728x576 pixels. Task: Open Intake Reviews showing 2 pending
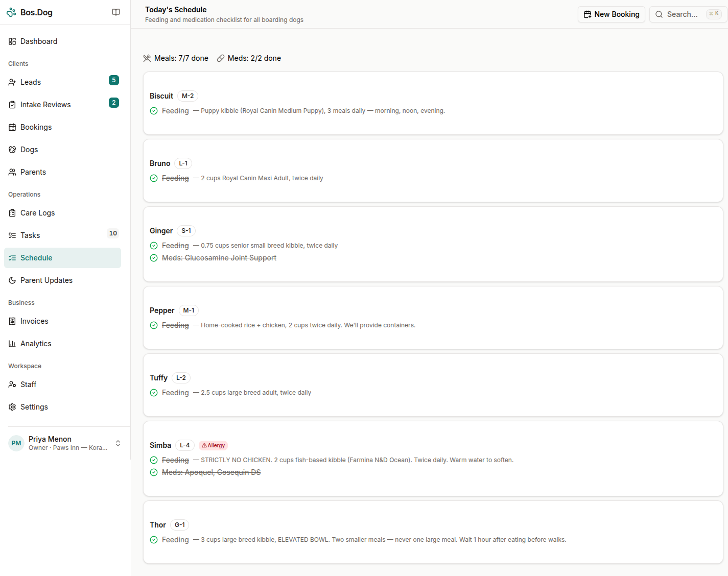pyautogui.click(x=45, y=104)
